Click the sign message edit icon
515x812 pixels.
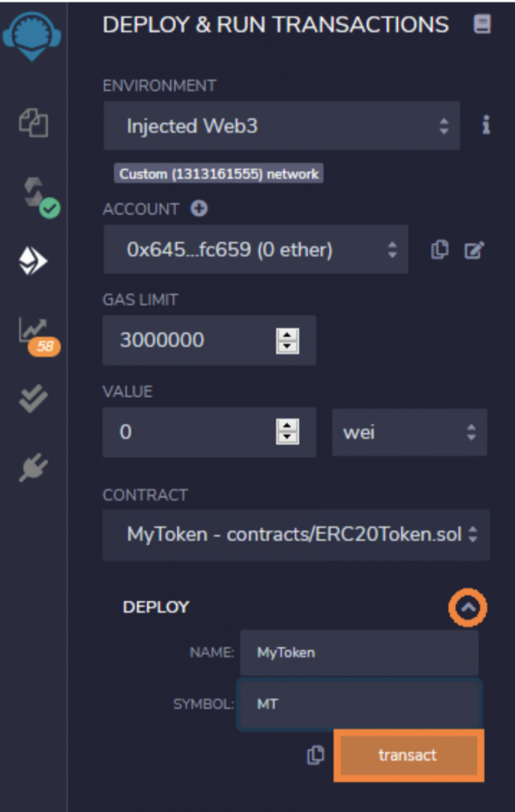(474, 250)
